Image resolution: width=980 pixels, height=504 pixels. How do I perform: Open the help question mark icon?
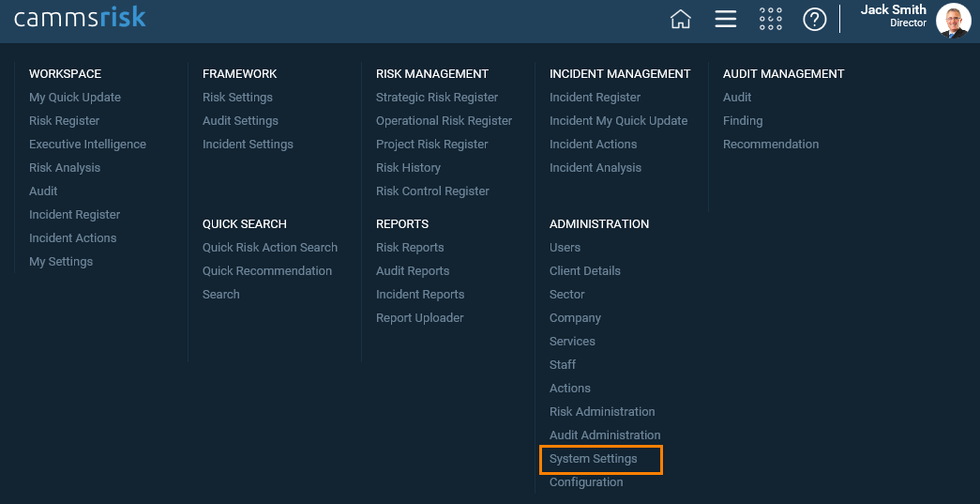tap(814, 20)
